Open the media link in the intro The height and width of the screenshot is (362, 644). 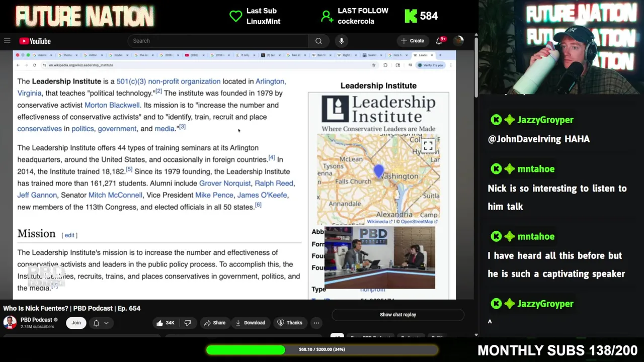pos(165,129)
